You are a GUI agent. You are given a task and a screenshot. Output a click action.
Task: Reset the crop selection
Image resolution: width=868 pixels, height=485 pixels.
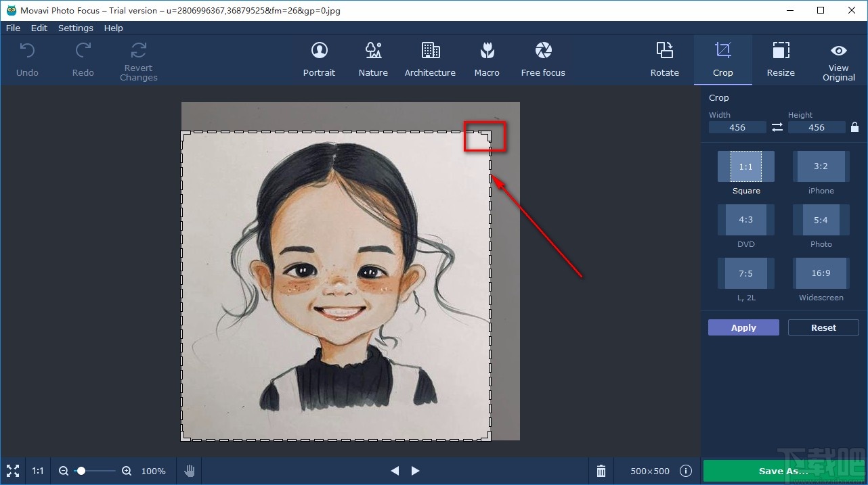coord(823,327)
